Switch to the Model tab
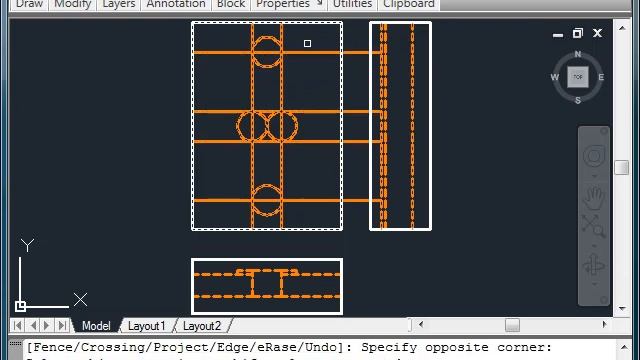This screenshot has width=640, height=360. [96, 326]
